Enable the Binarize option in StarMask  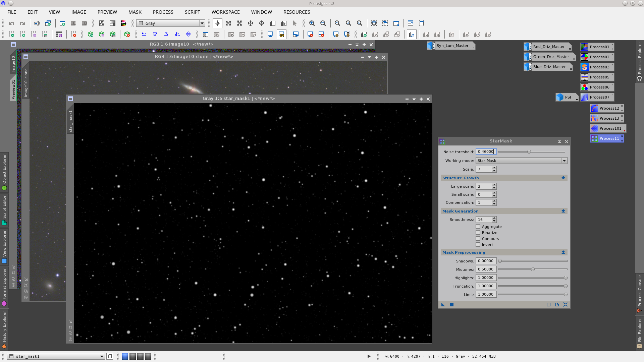tap(478, 232)
